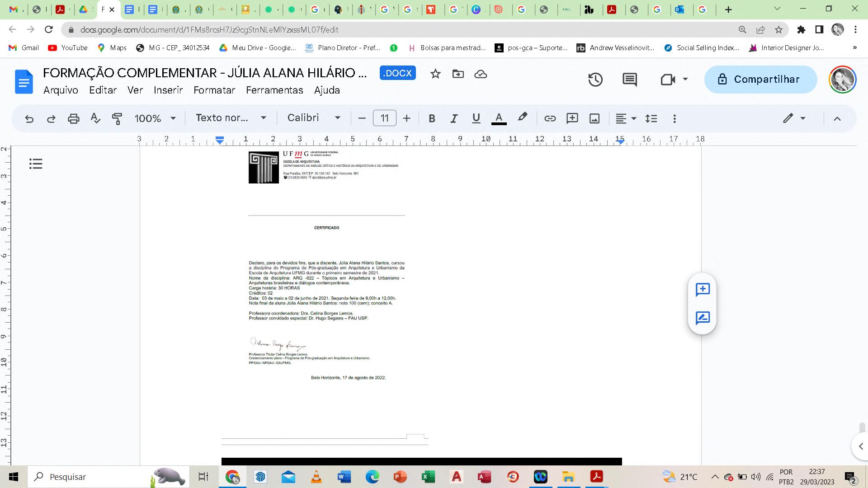
Task: Open the paragraph style 'Texto normal' dropdown
Action: point(231,118)
